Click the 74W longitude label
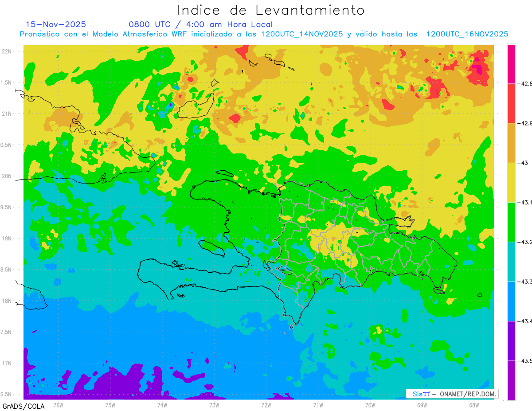The image size is (532, 411). coord(162,405)
